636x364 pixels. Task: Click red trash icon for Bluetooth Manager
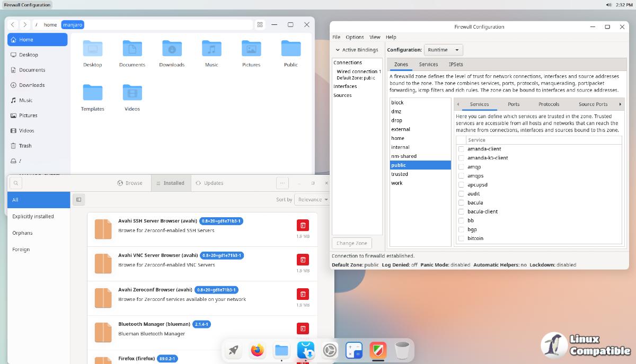[x=303, y=329]
